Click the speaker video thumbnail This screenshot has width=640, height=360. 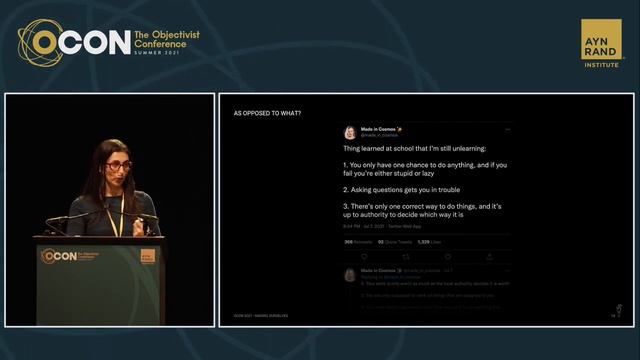click(x=110, y=210)
